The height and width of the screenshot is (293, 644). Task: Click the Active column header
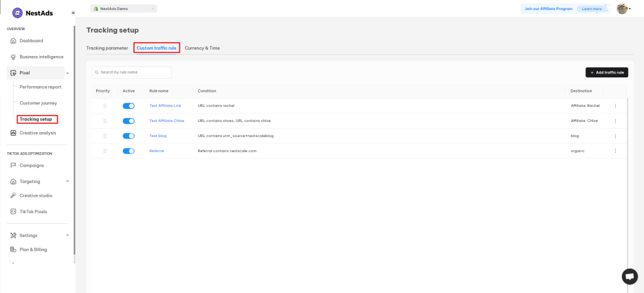click(128, 91)
